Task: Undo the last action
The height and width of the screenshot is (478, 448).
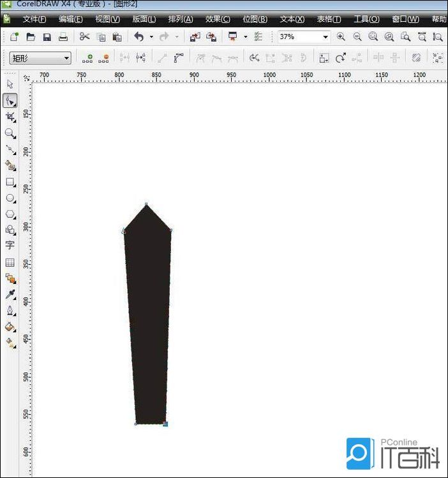Action: [139, 37]
